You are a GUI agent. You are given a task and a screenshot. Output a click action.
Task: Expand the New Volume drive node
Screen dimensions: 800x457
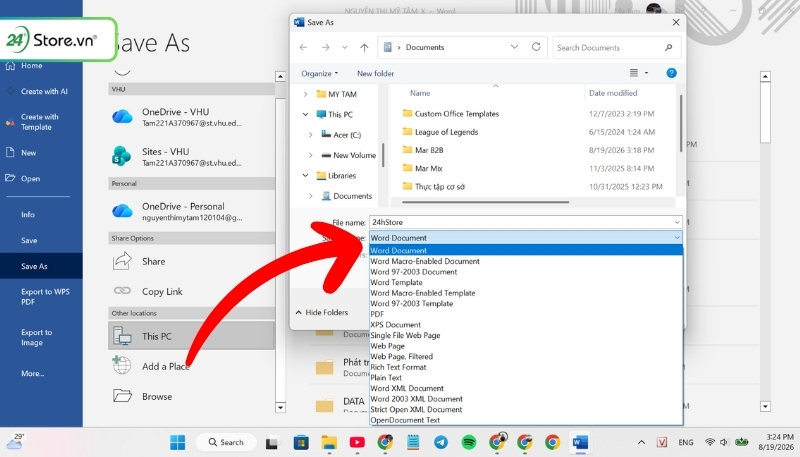pyautogui.click(x=310, y=156)
